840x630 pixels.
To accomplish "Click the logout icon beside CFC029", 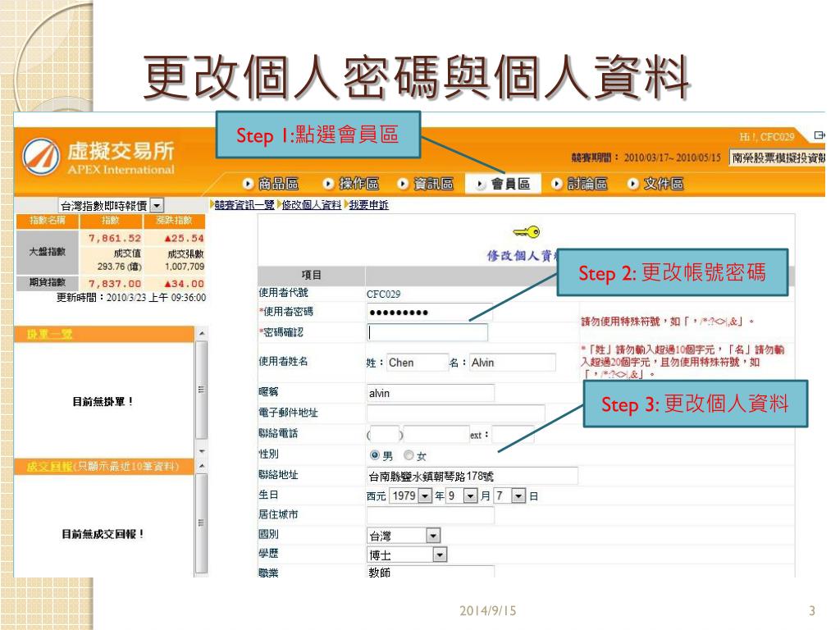I will tap(819, 135).
